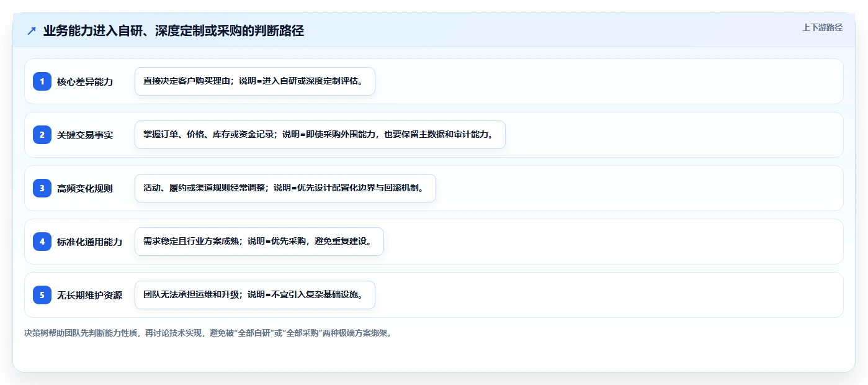This screenshot has width=868, height=385.
Task: Click the footnote starting 决策树帮助团队先判断能力性质
Action: pyautogui.click(x=207, y=333)
